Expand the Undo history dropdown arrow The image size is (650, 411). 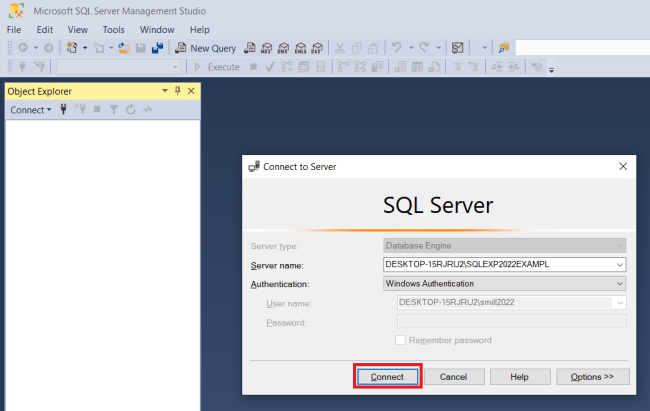(411, 48)
